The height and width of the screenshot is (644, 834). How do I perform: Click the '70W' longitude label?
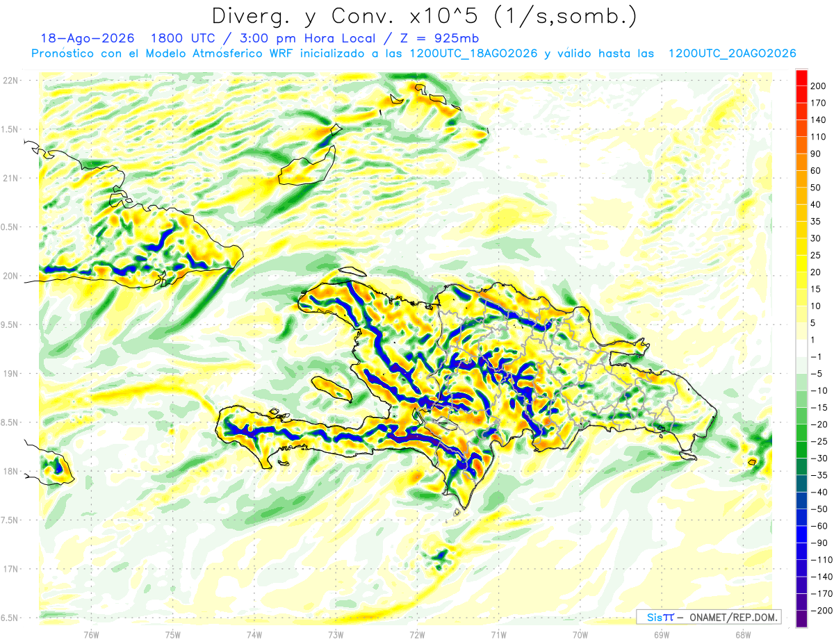point(580,634)
